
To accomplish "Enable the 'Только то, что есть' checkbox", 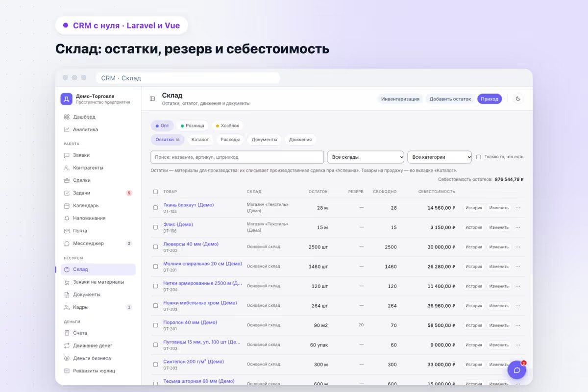I will tap(479, 157).
